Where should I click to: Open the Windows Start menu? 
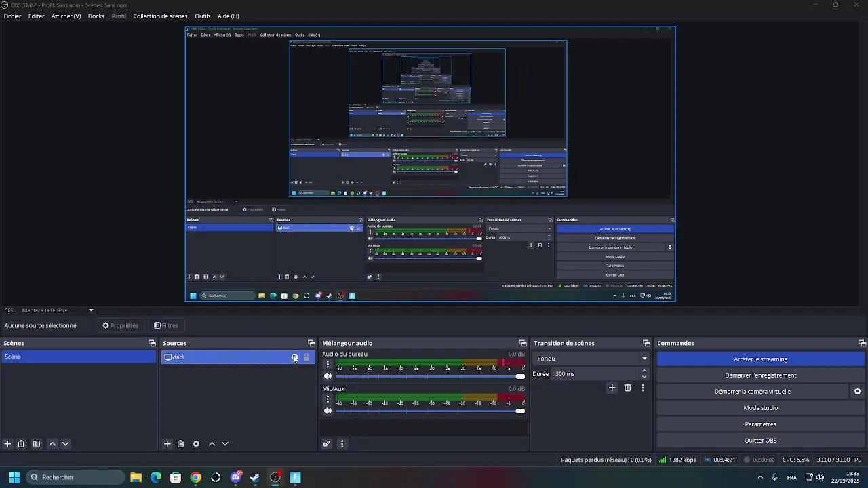coord(14,477)
